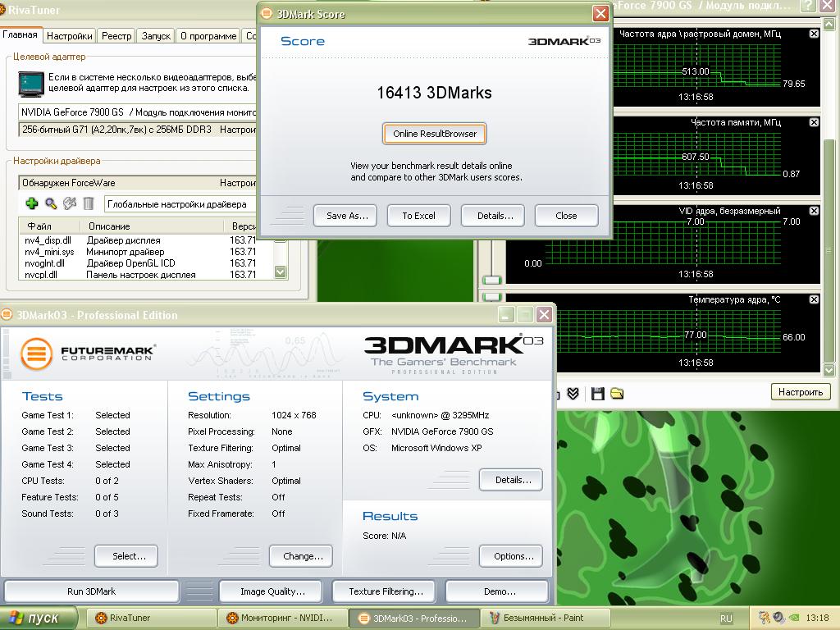Click To Excel in the 3DMark Score dialog
840x630 pixels.
(x=419, y=216)
